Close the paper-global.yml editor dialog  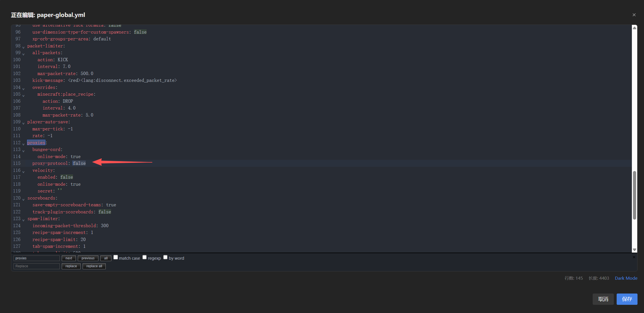coord(634,15)
